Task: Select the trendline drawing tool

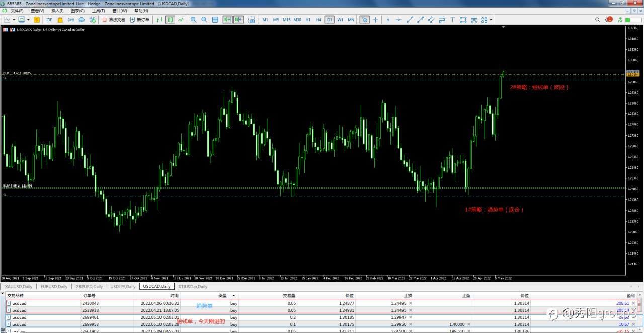Action: (409, 20)
